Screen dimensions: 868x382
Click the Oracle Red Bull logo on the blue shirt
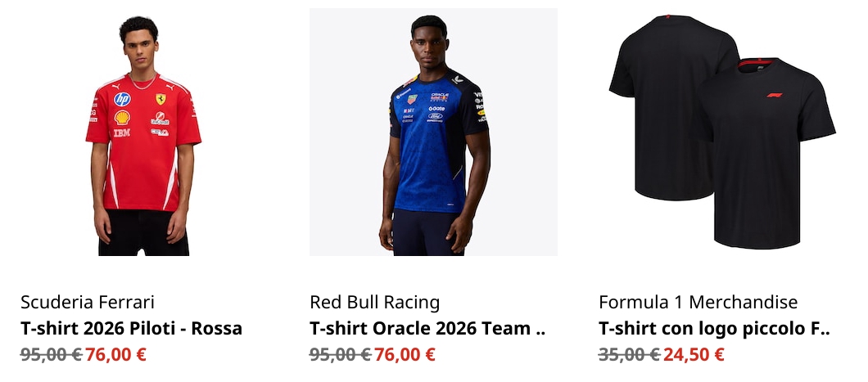pyautogui.click(x=440, y=97)
